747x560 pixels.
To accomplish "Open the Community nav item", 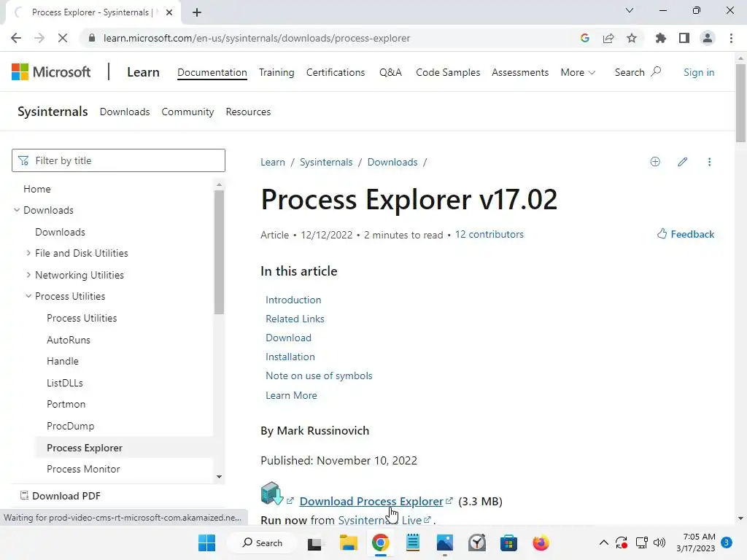I will (x=187, y=112).
